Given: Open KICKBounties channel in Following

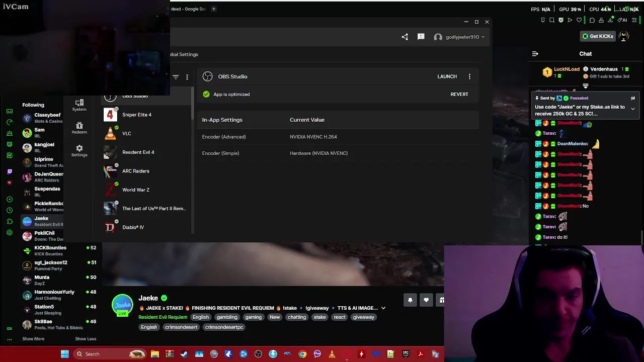Looking at the screenshot, I should point(59,250).
